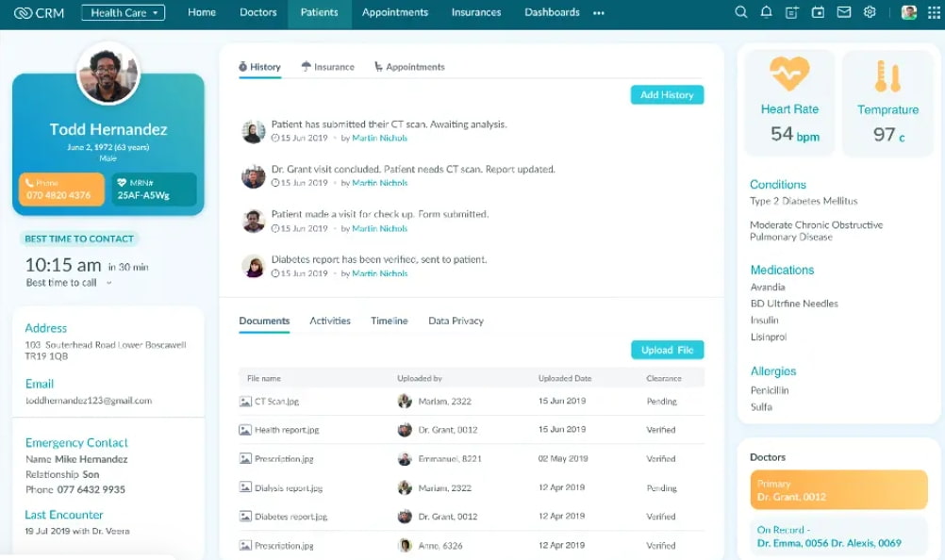Open the mail icon in the header

(x=844, y=12)
